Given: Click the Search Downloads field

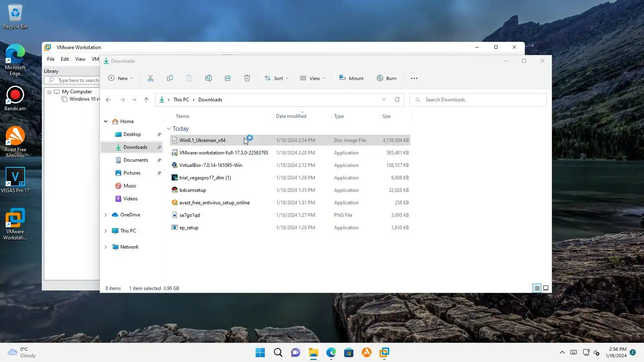Looking at the screenshot, I should click(x=478, y=100).
